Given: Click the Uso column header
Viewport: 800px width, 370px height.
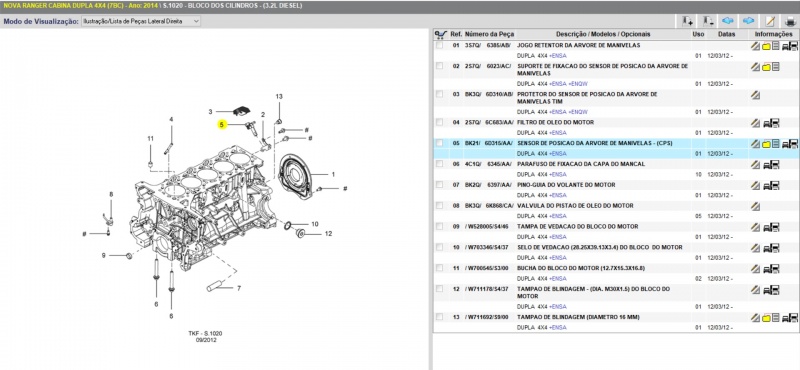Looking at the screenshot, I should (x=698, y=34).
